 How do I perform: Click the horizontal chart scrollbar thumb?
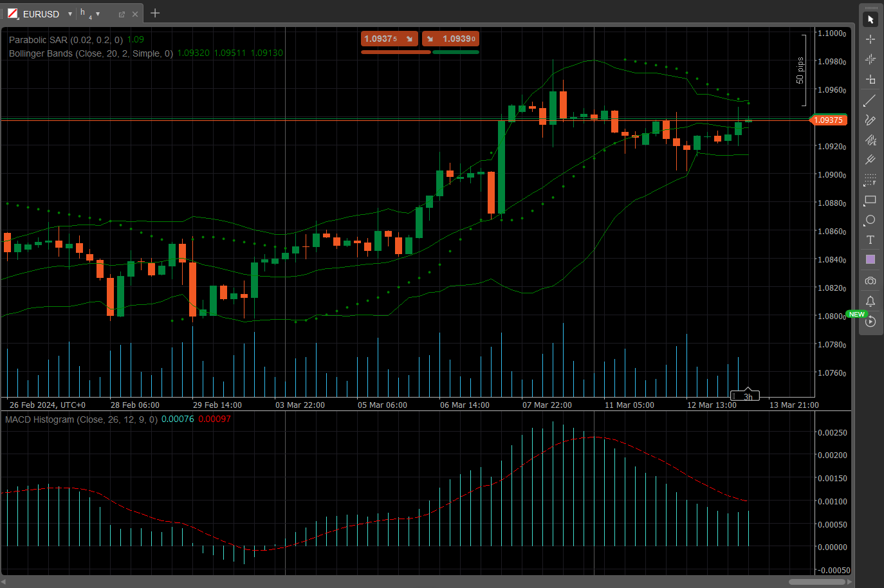point(817,582)
